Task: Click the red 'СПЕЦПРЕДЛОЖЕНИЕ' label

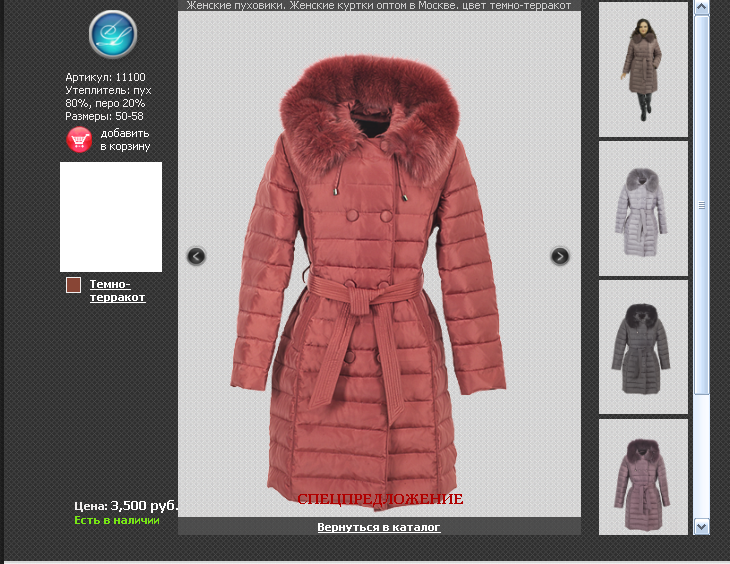Action: click(x=380, y=499)
